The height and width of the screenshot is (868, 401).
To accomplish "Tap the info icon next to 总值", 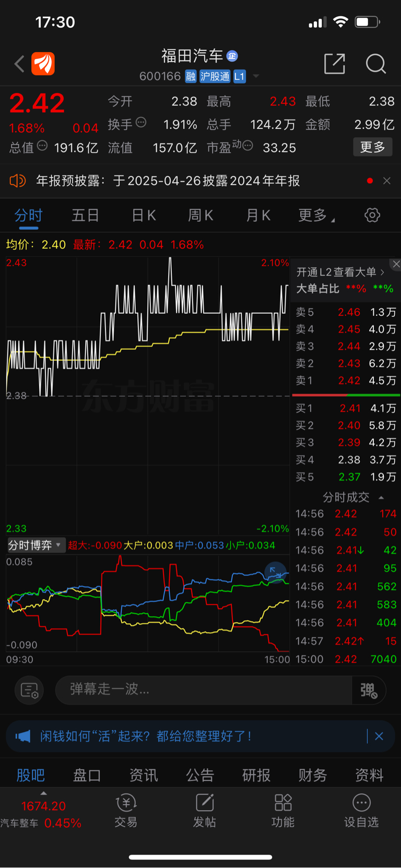I will pyautogui.click(x=42, y=146).
